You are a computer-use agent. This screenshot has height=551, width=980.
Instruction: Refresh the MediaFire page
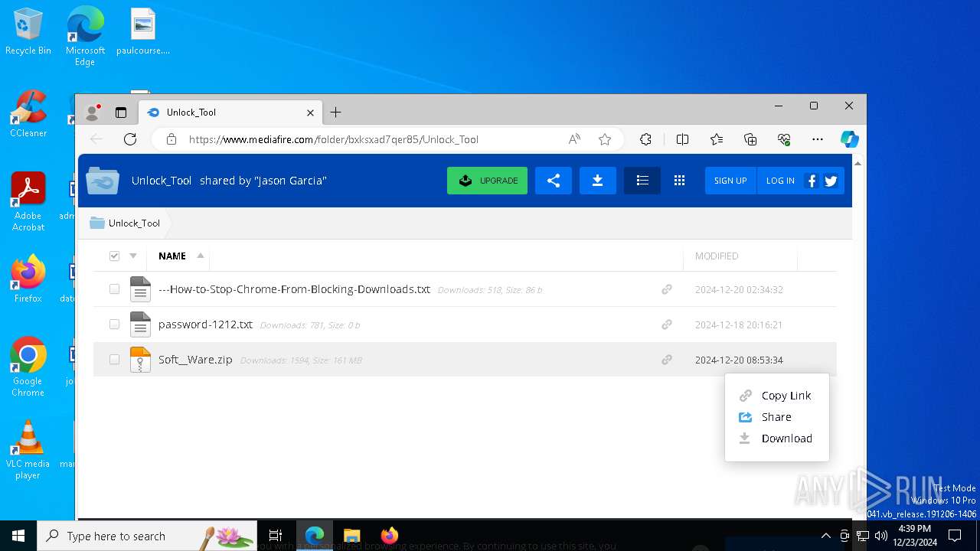130,139
